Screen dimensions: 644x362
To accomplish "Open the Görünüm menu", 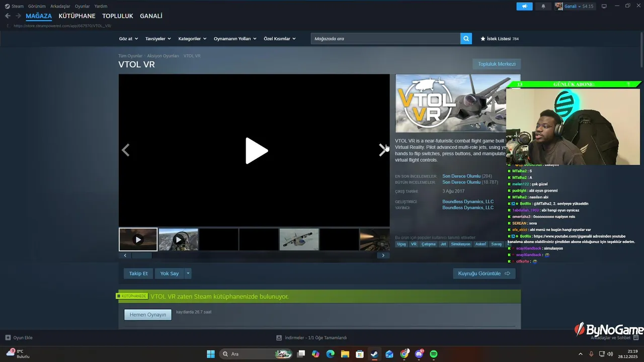I will point(37,6).
